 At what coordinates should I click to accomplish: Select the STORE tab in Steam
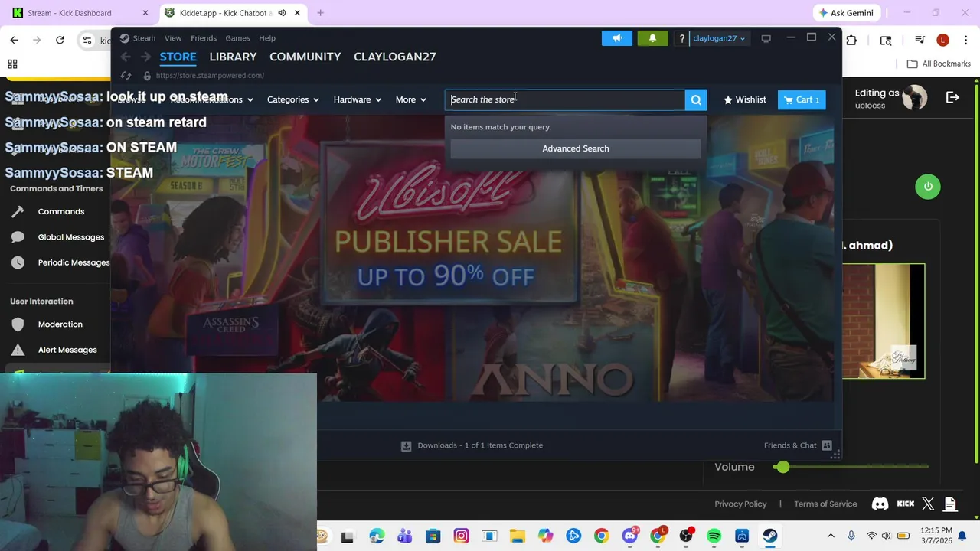click(x=178, y=57)
